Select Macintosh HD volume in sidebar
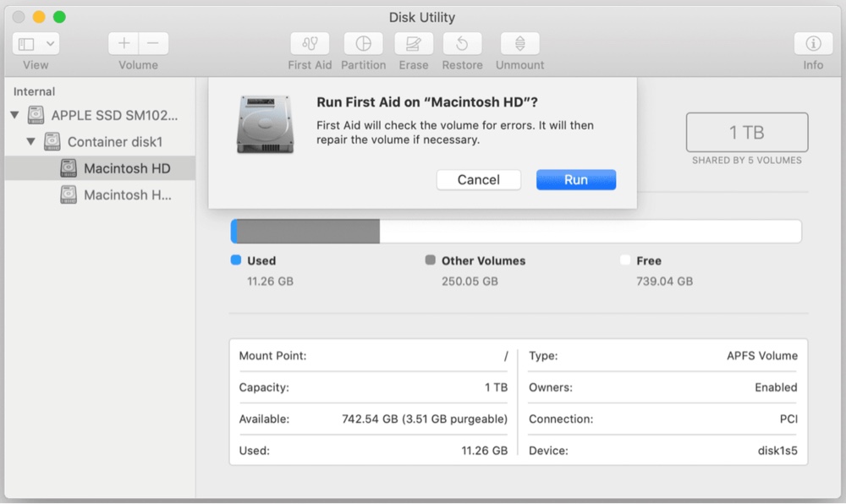 [127, 168]
